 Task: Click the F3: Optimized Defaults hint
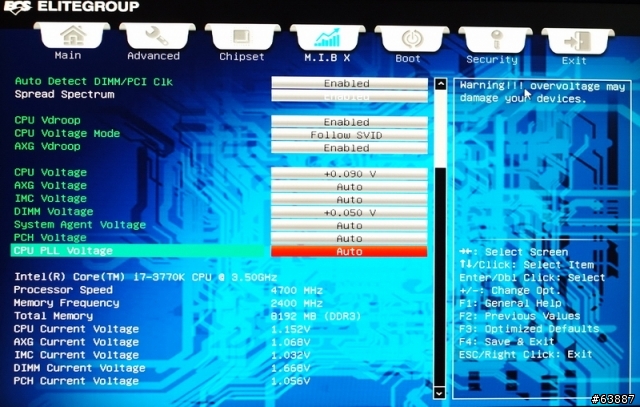pos(529,329)
